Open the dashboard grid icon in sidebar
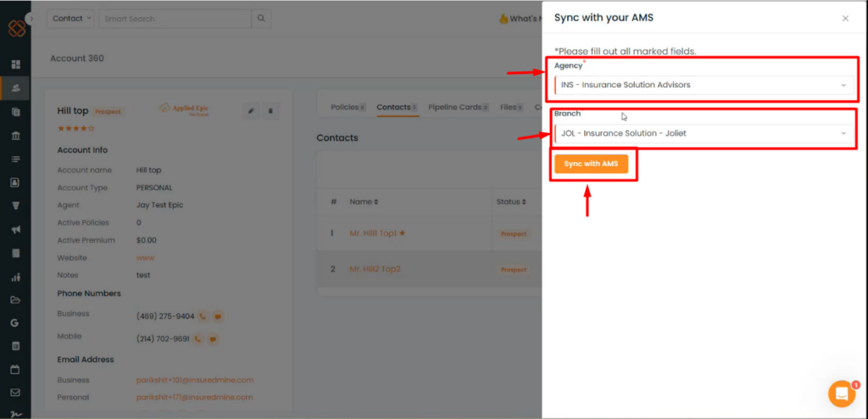 point(15,64)
